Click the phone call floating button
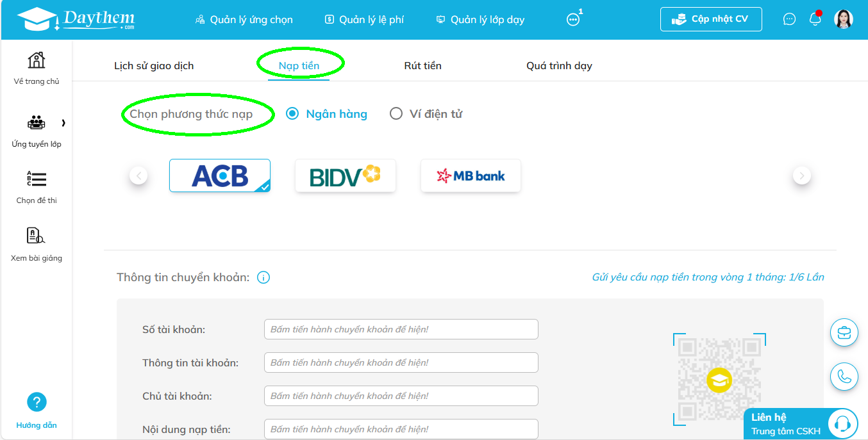The width and height of the screenshot is (868, 440). click(x=844, y=377)
